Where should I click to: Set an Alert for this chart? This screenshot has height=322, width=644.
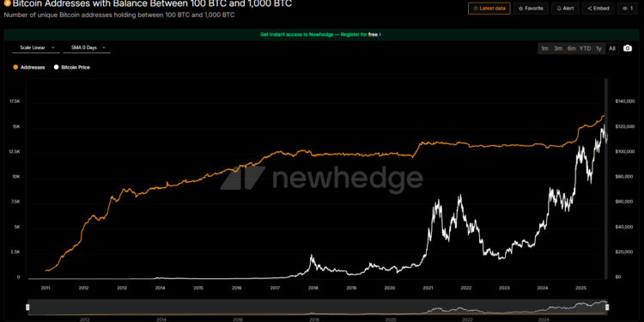[565, 9]
